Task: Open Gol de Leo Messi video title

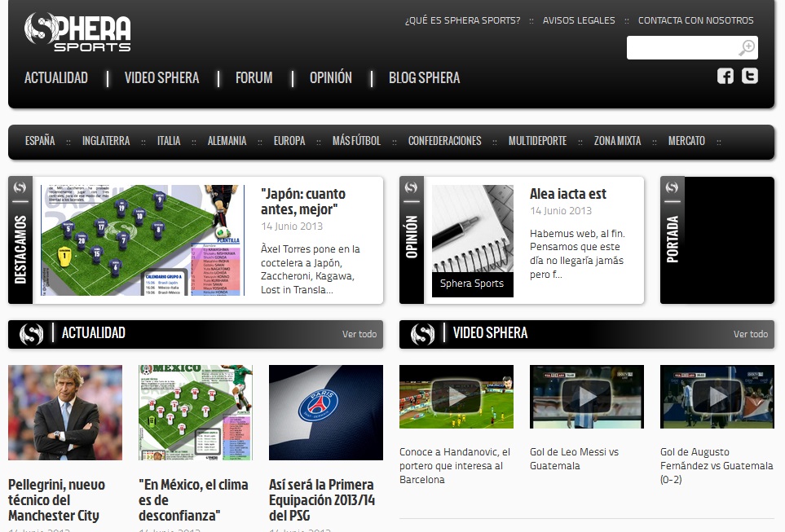Action: [574, 459]
